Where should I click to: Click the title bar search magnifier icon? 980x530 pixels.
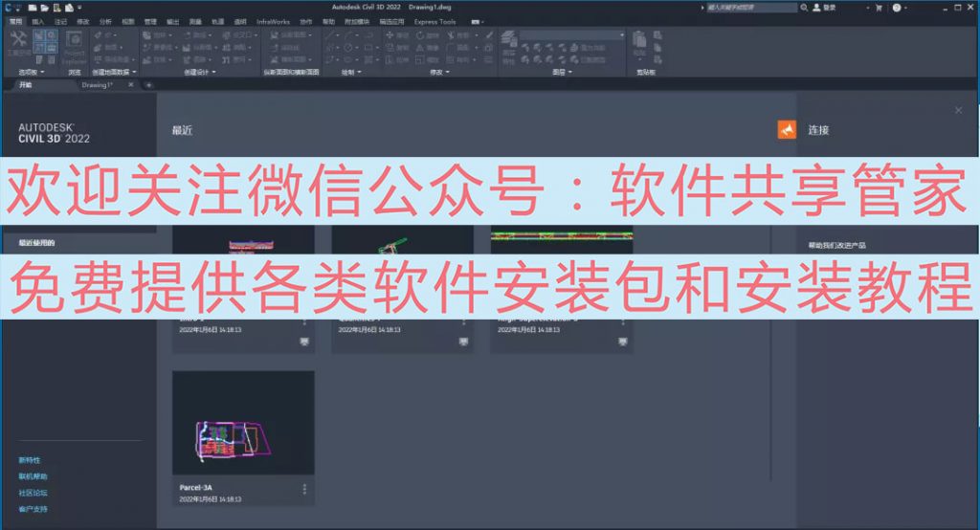tap(804, 8)
